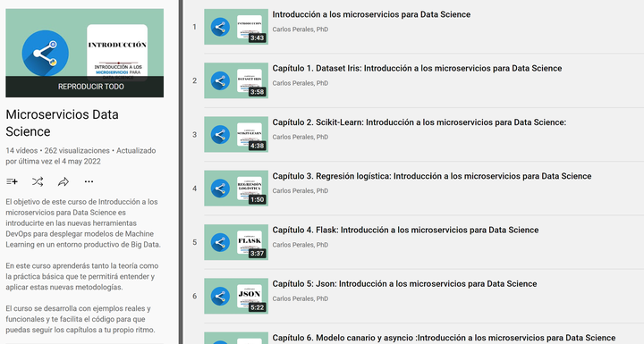Open the Microservicios Data Science playlist title
This screenshot has width=644, height=344.
coord(62,122)
